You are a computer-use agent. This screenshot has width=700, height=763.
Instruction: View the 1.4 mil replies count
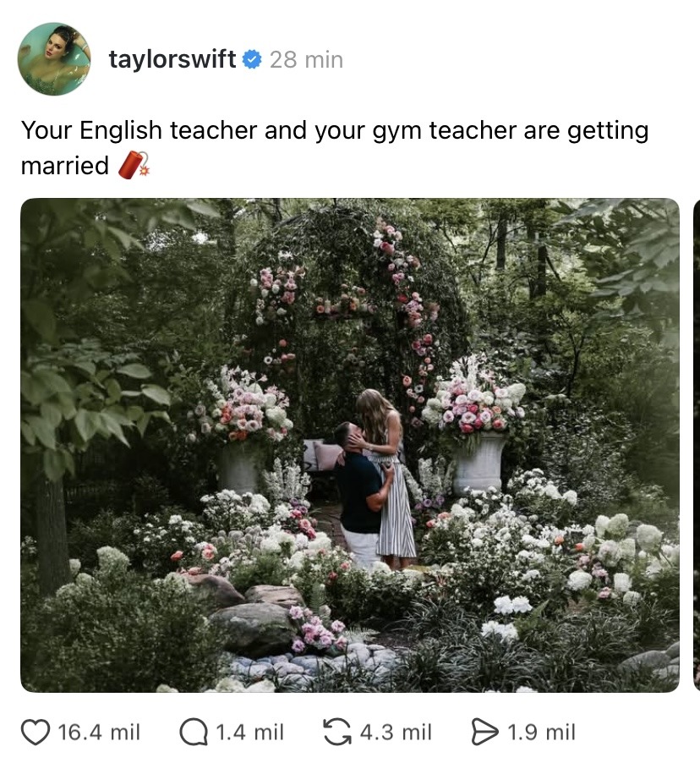coord(249,733)
